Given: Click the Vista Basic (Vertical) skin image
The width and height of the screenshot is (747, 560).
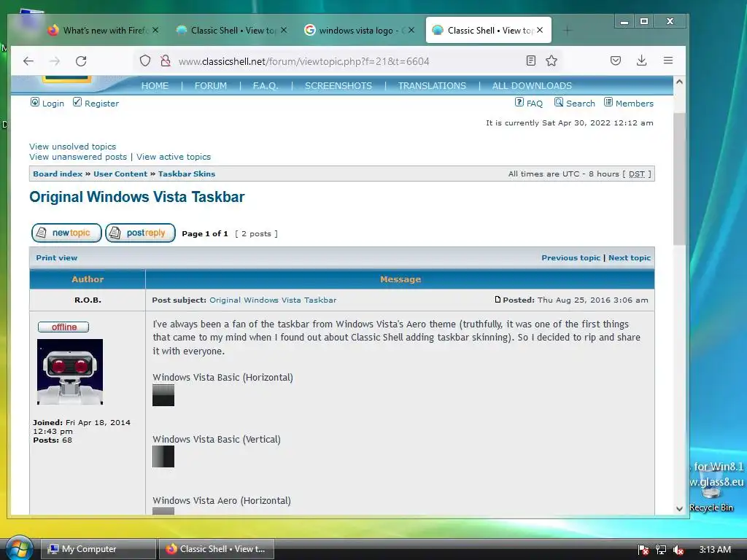Looking at the screenshot, I should [163, 456].
